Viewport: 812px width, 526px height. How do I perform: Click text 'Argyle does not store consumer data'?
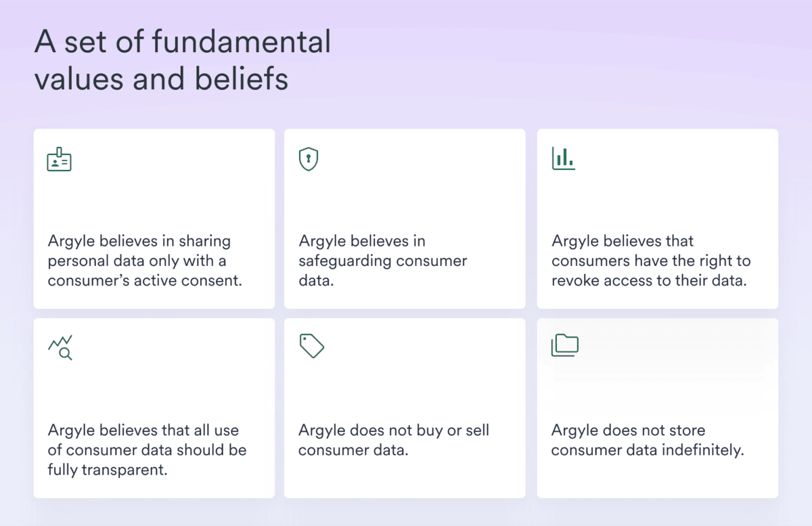click(629, 440)
